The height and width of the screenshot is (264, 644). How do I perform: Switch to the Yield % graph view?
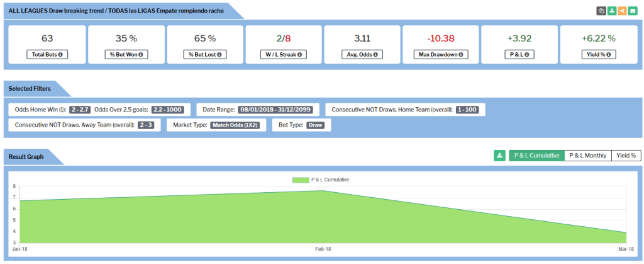pos(626,156)
